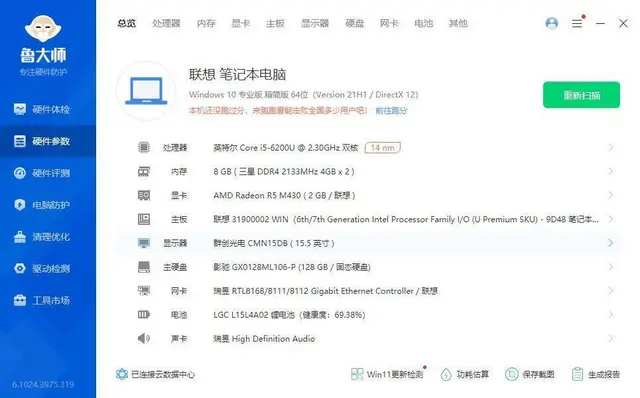Open 功耗估算 tool
This screenshot has height=398, width=640.
coord(464,374)
